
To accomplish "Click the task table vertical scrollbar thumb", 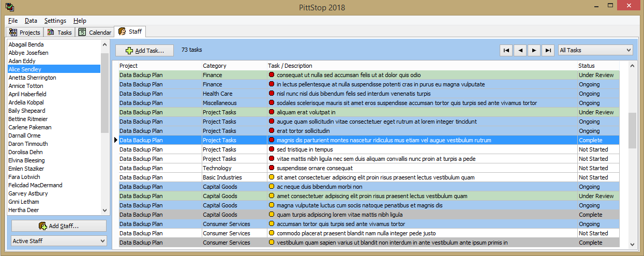I will coord(632,130).
